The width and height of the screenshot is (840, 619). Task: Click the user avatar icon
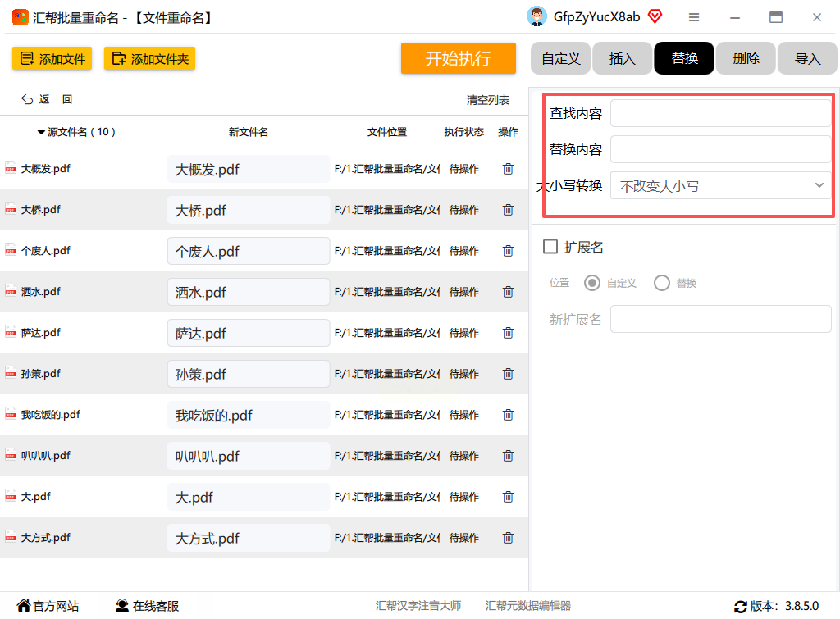[536, 17]
